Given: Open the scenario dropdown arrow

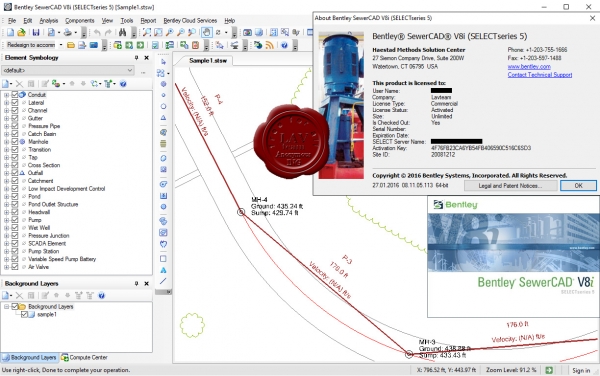Looking at the screenshot, I should pos(61,45).
